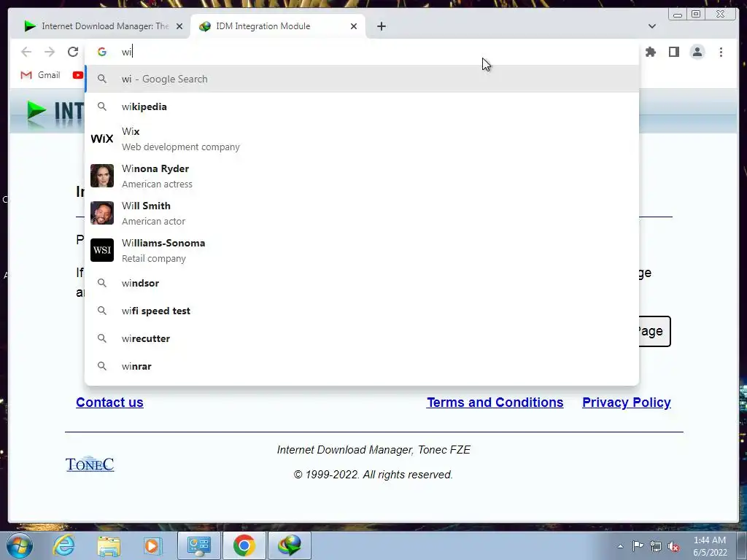Viewport: 747px width, 560px height.
Task: Click the browser forward arrow
Action: coord(50,52)
